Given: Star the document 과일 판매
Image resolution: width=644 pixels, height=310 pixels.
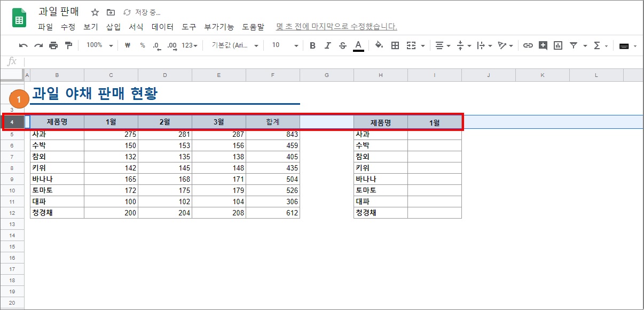Looking at the screenshot, I should (95, 12).
